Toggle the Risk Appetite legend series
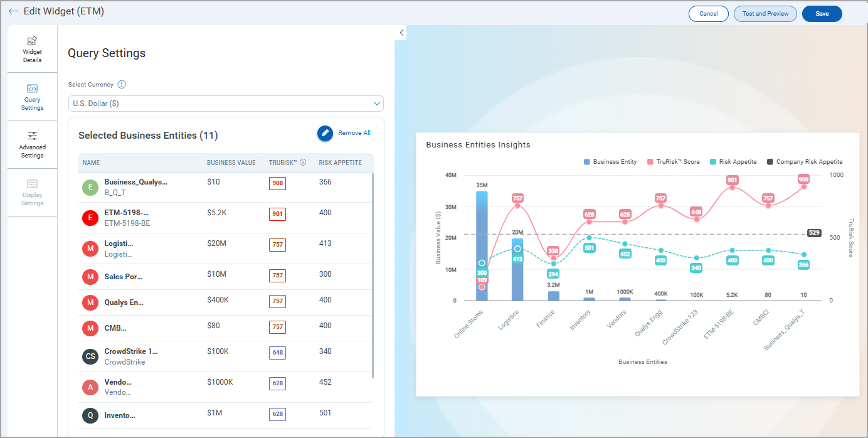This screenshot has height=438, width=868. pyautogui.click(x=733, y=162)
